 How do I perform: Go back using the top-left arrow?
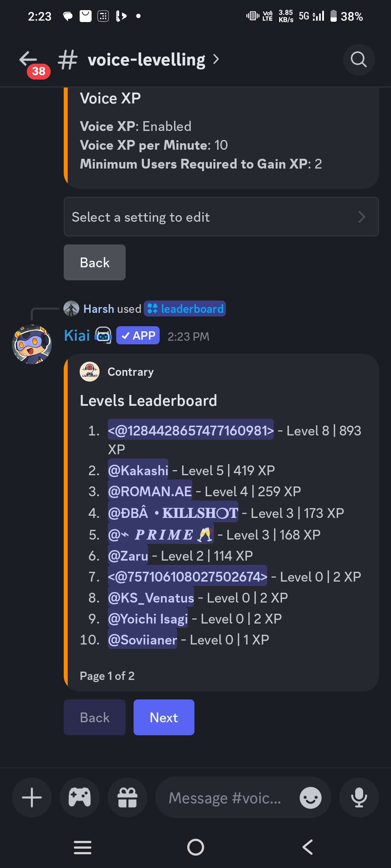[28, 59]
